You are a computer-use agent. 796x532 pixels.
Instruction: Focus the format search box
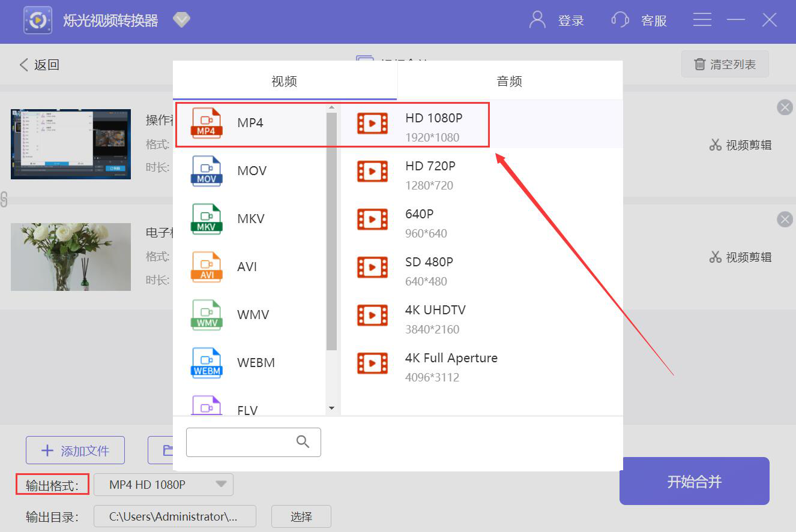253,442
